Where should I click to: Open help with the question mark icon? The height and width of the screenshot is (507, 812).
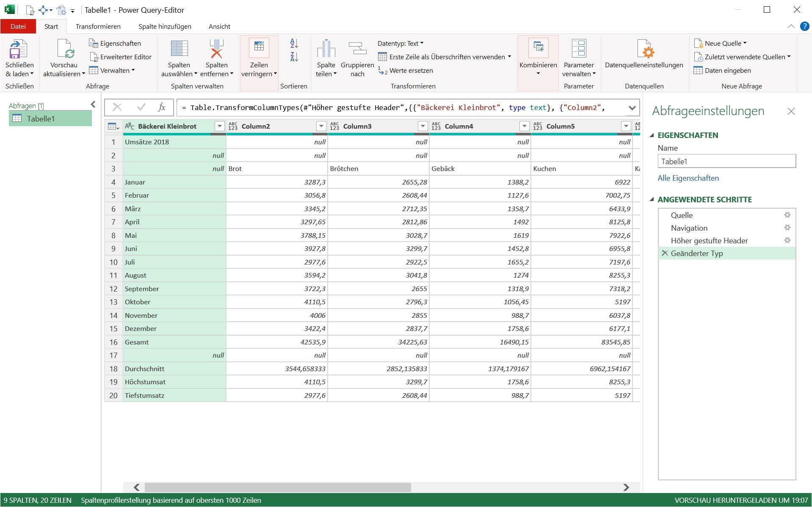[x=804, y=26]
